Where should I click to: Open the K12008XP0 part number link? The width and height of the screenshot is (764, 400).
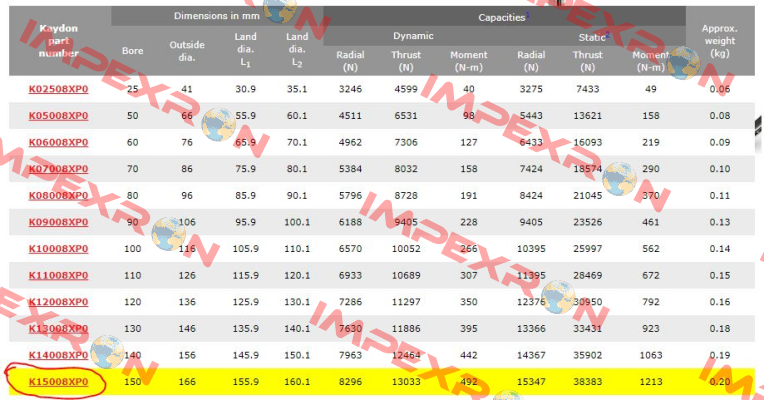pyautogui.click(x=58, y=302)
